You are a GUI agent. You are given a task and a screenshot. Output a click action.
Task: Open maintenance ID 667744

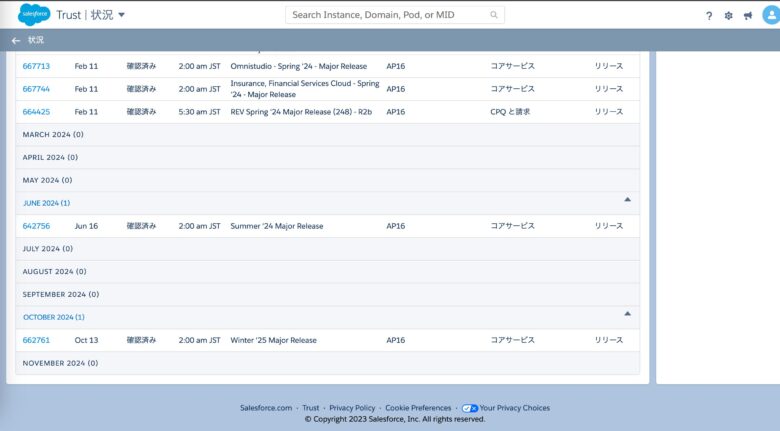pyautogui.click(x=36, y=89)
